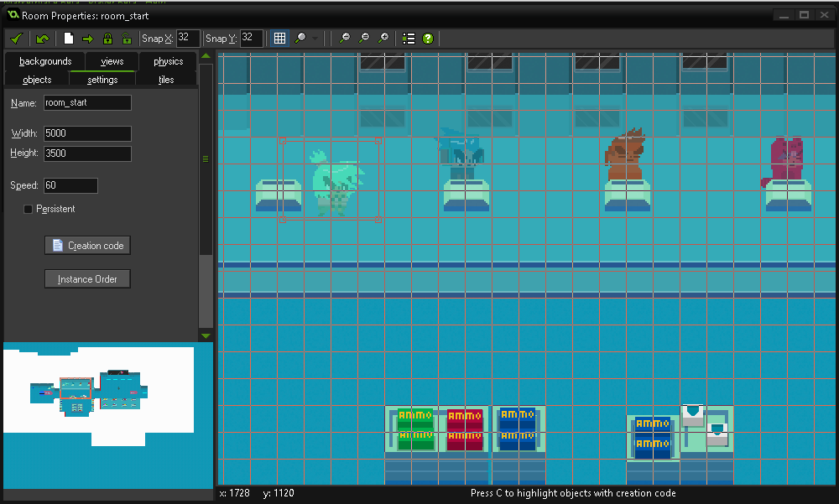This screenshot has width=839, height=504.
Task: Click the shift instances green arrow icon
Action: point(88,39)
